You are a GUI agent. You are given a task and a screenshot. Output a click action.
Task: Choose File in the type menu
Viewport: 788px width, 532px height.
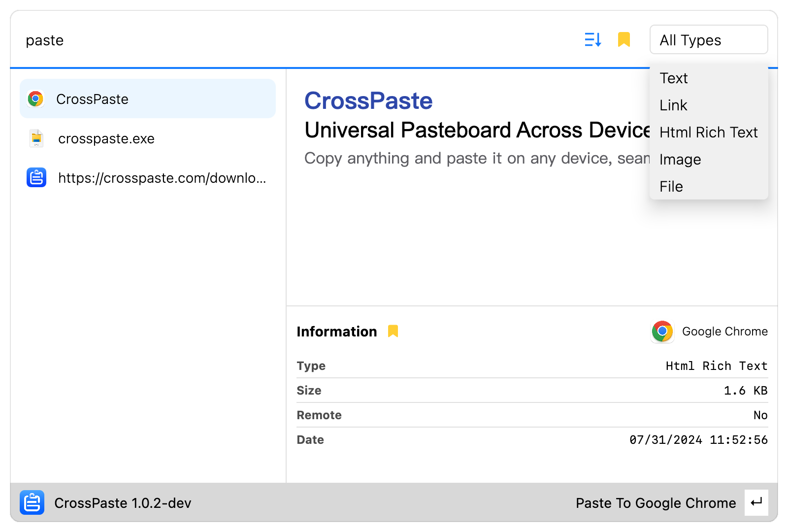pos(709,186)
